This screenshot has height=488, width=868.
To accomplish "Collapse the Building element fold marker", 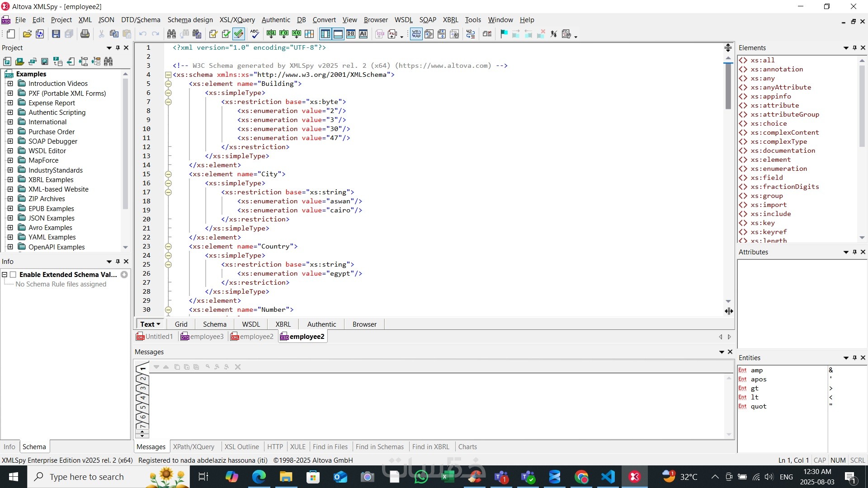I will (x=168, y=84).
